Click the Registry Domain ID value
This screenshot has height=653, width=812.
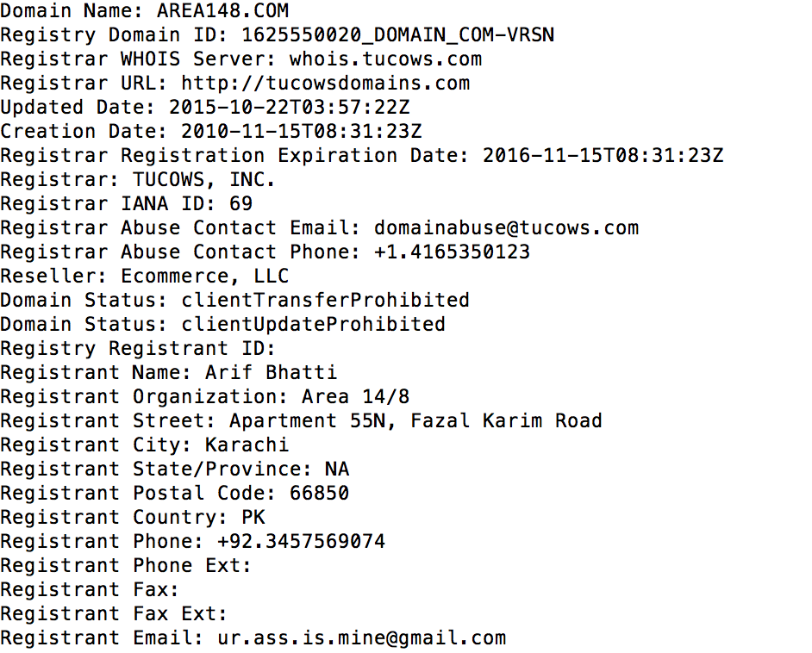(398, 34)
